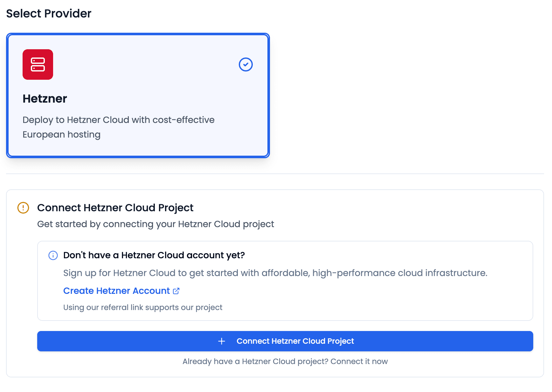Expand the Connect Hetzner Cloud Project section
Screen dimensions: 552x392
tap(115, 208)
